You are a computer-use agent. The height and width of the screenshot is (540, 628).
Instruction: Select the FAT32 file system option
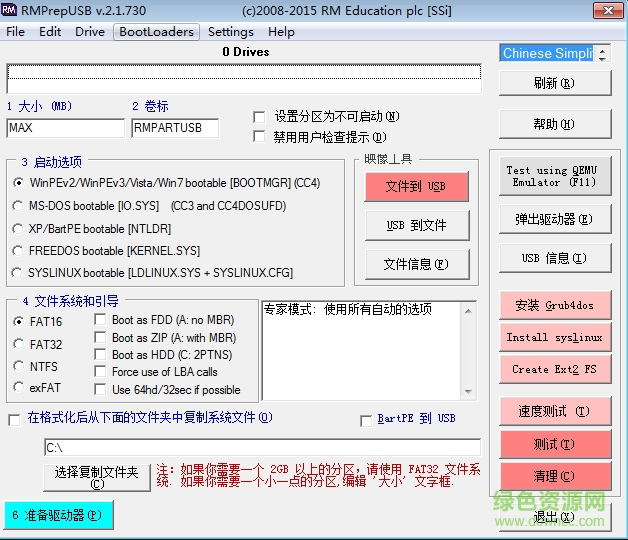pyautogui.click(x=18, y=344)
